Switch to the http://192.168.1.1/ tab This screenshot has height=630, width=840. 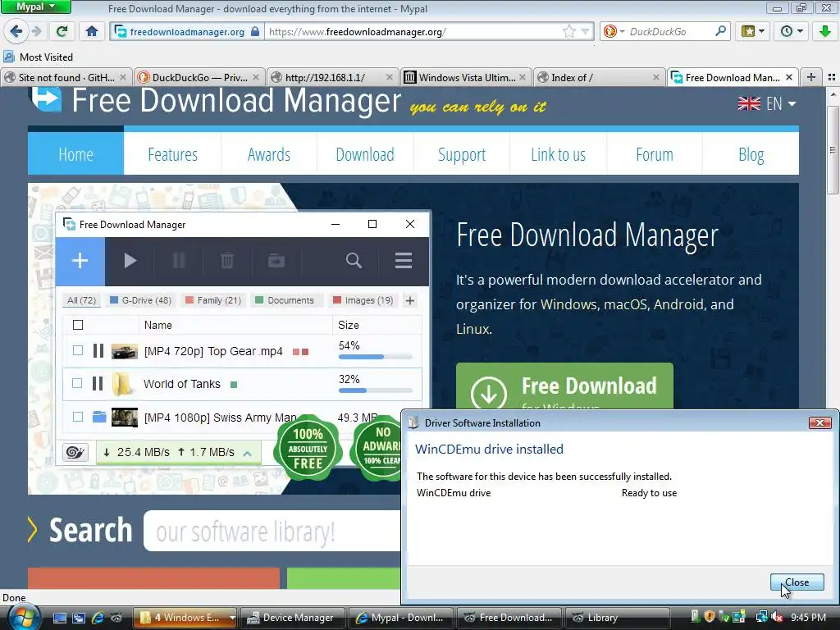[x=325, y=78]
